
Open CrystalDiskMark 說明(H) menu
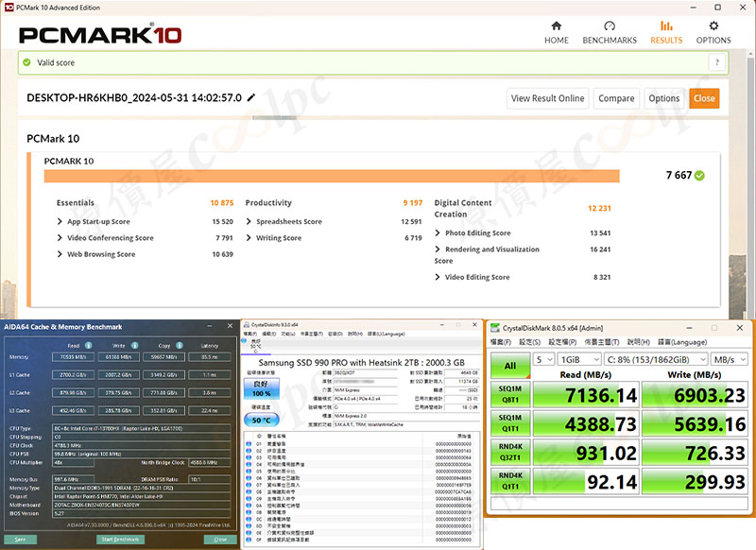pyautogui.click(x=639, y=342)
